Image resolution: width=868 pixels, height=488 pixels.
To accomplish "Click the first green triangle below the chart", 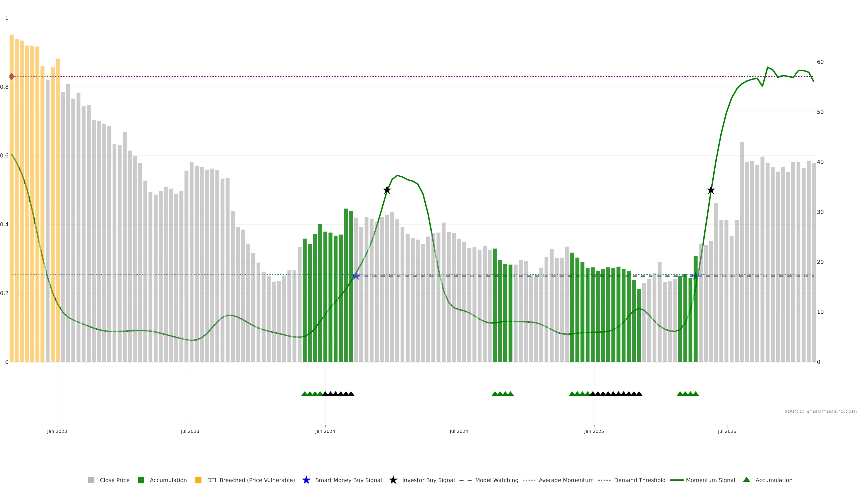I will point(304,394).
